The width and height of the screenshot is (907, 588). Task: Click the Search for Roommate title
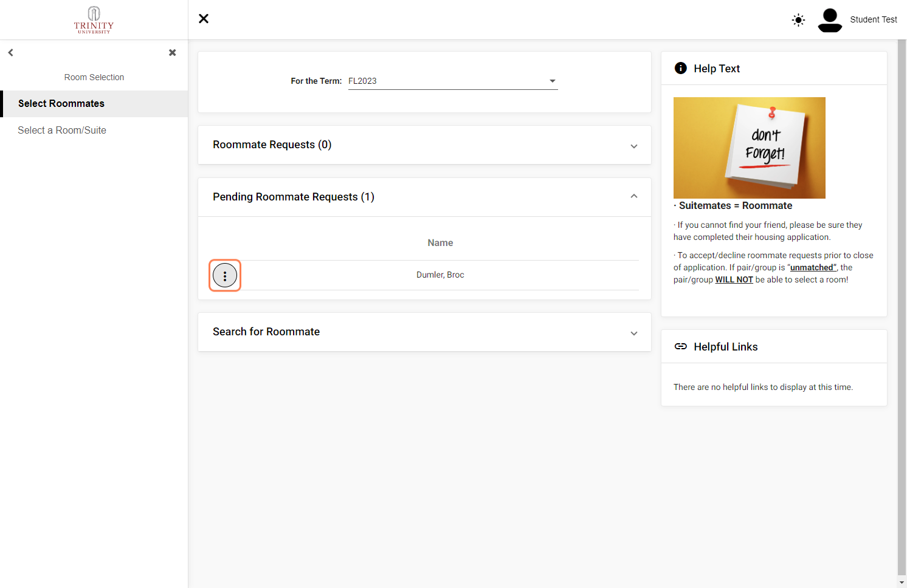pyautogui.click(x=266, y=332)
